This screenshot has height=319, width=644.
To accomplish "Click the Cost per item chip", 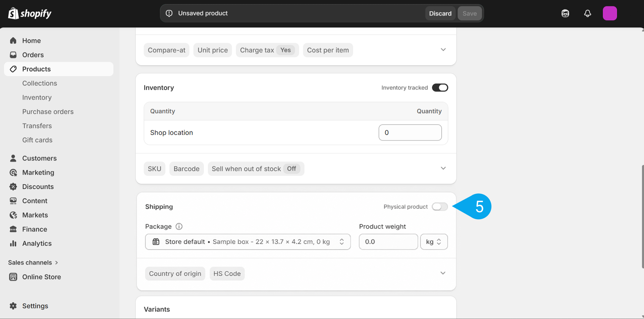I will (328, 50).
